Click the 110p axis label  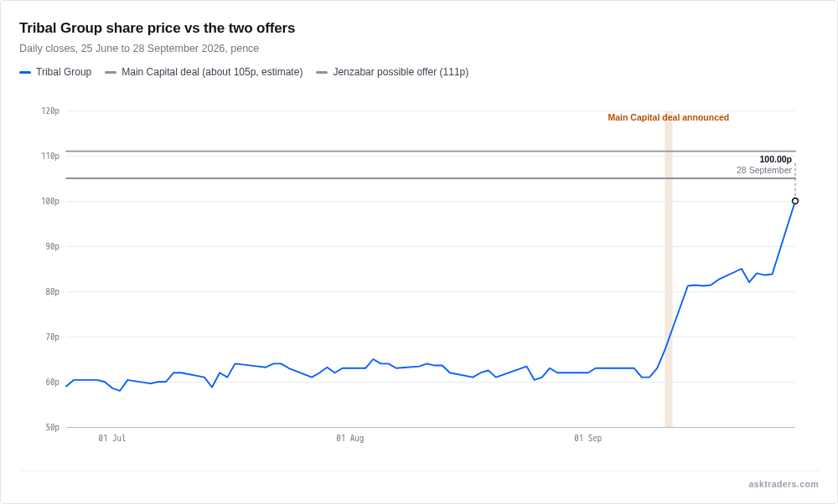click(50, 156)
